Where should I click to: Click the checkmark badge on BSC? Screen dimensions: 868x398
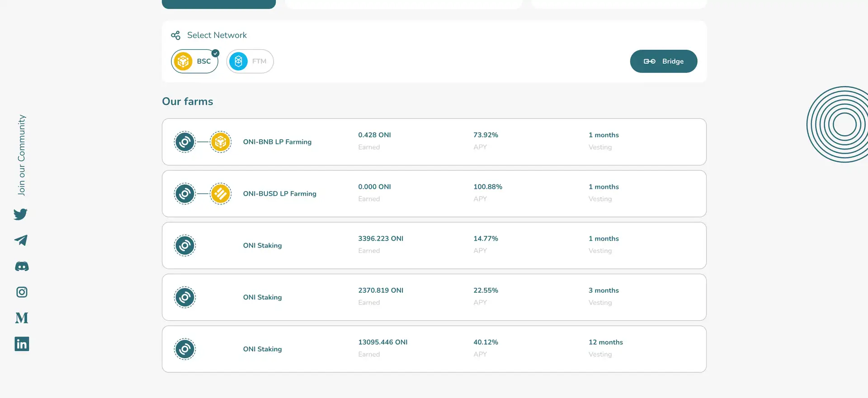[216, 53]
